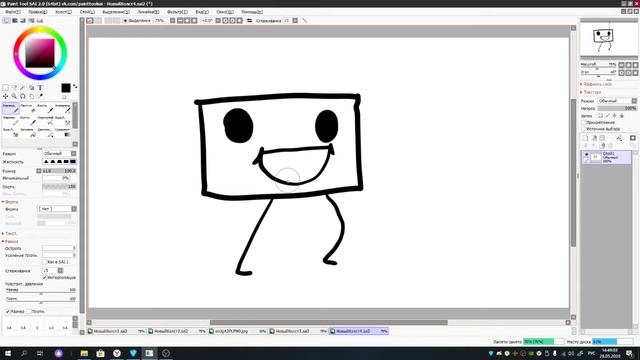Screen dimensions: 640x360
Task: Open the brush Режим blend mode dropdown
Action: click(x=59, y=153)
